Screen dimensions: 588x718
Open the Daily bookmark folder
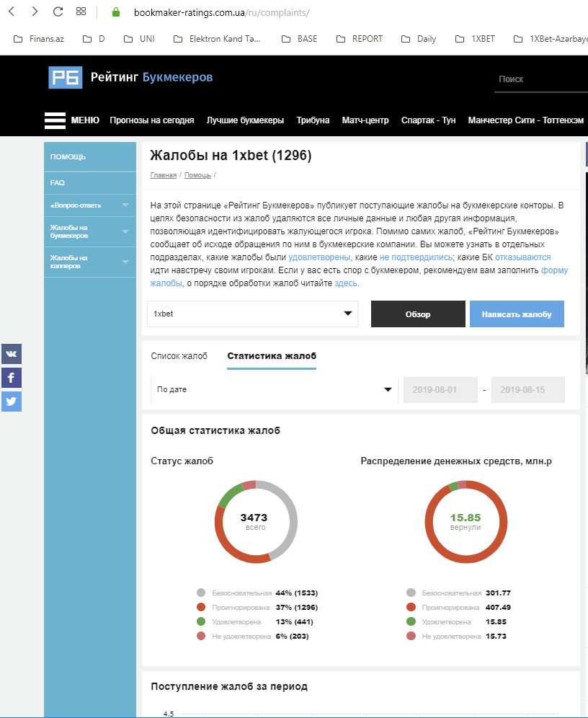[419, 39]
